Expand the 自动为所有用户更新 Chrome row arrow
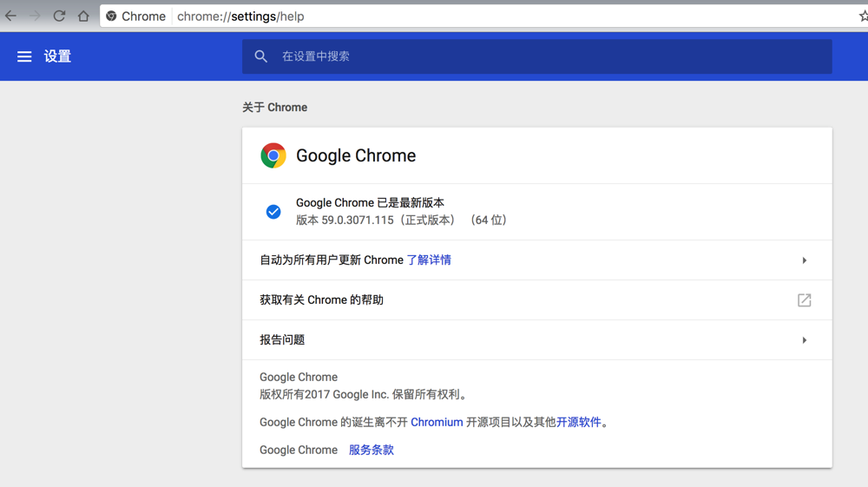Image resolution: width=868 pixels, height=487 pixels. coord(805,260)
